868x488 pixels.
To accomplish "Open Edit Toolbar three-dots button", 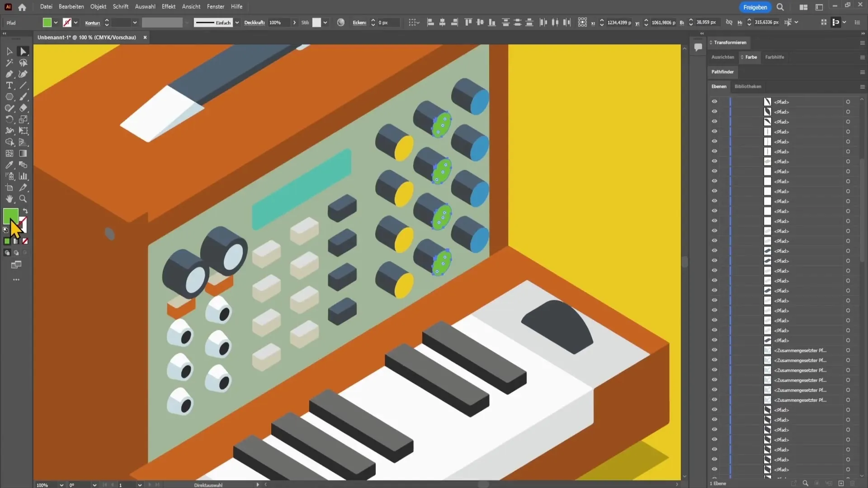I will point(16,280).
